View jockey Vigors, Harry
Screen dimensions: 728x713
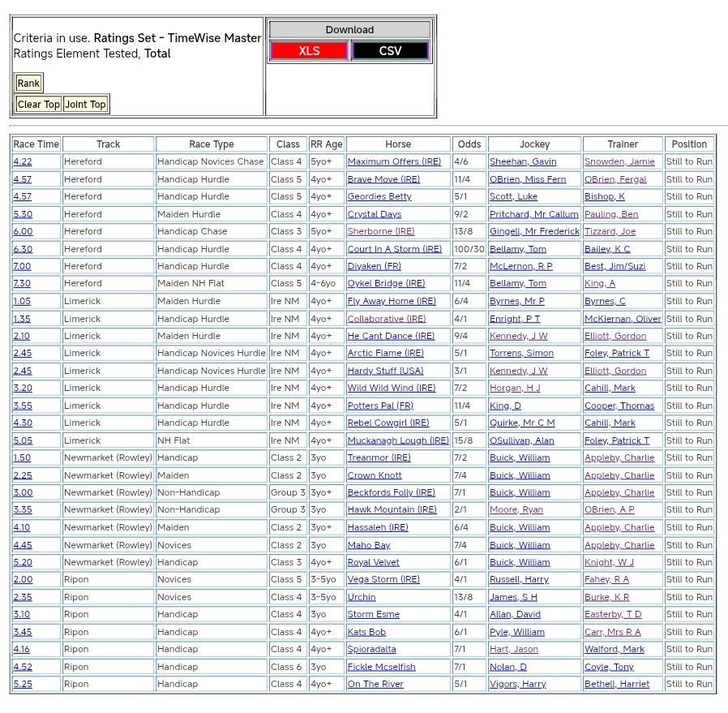pyautogui.click(x=518, y=684)
